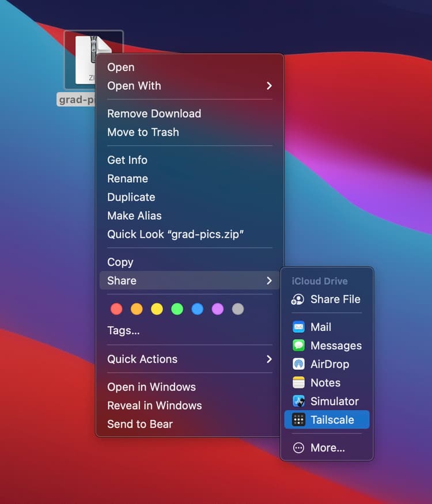Viewport: 432px width, 504px height.
Task: Click the More ellipsis icon
Action: [298, 448]
